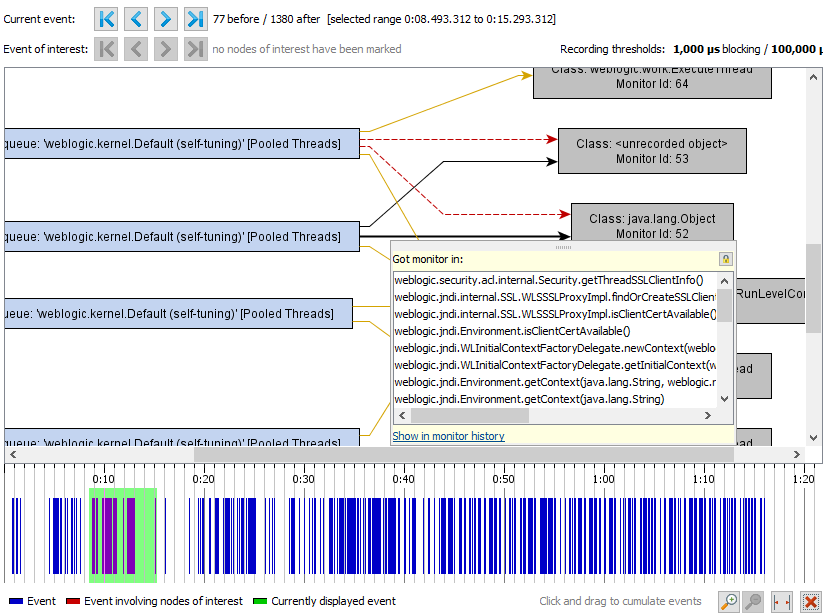Select getThreadSSLClientInfo() stack trace entry
The width and height of the screenshot is (826, 614).
click(548, 280)
